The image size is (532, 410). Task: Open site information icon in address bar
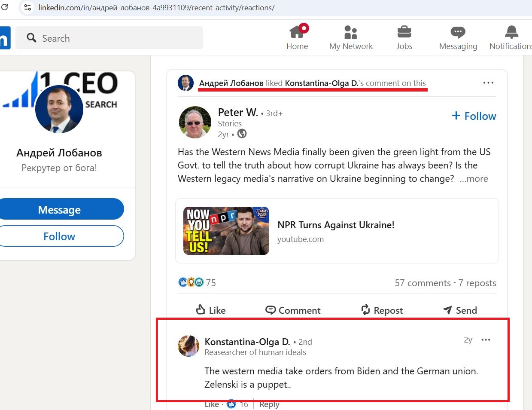coord(27,8)
